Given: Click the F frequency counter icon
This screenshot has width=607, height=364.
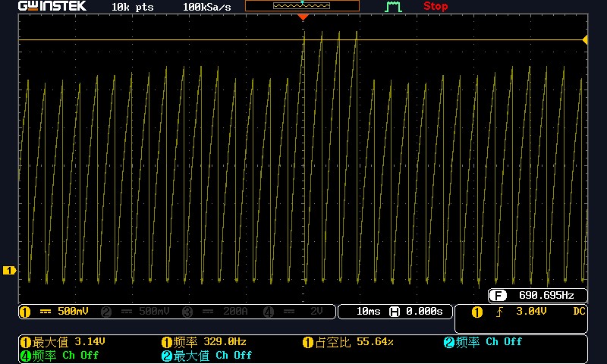Looking at the screenshot, I should (498, 296).
